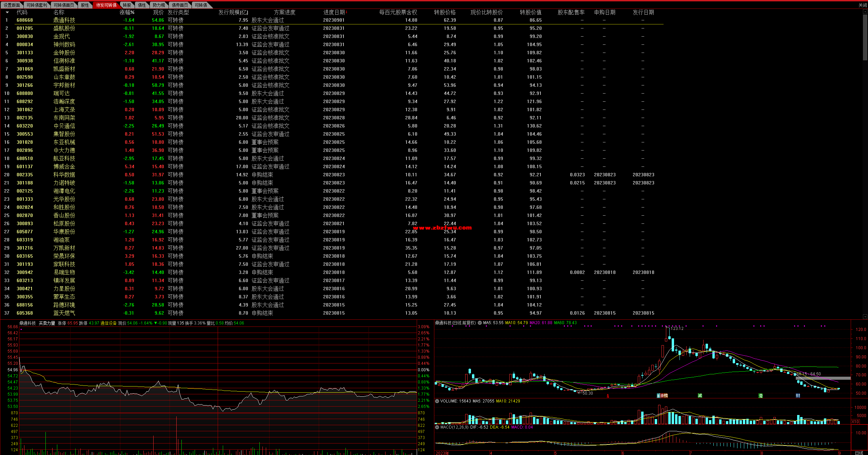
Task: Open the MACD indicator dropdown circle
Action: click(x=437, y=427)
